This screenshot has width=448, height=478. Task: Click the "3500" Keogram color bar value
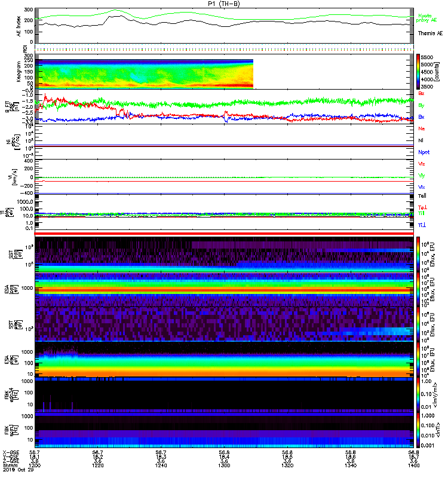click(x=426, y=87)
